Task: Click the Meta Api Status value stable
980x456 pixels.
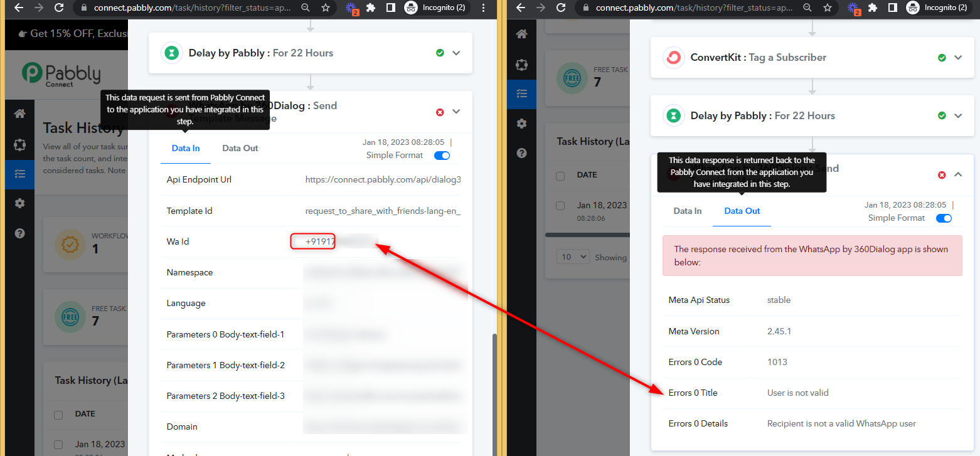Action: click(x=779, y=300)
